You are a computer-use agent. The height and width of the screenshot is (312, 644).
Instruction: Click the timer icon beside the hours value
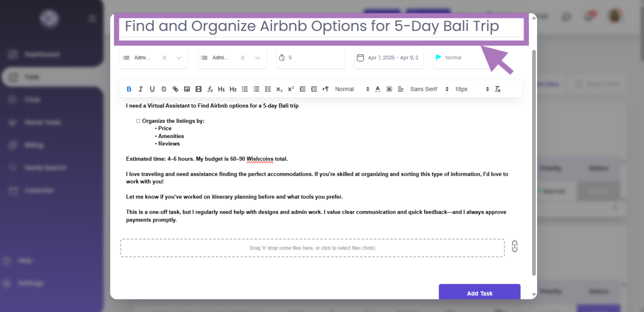[x=282, y=57]
